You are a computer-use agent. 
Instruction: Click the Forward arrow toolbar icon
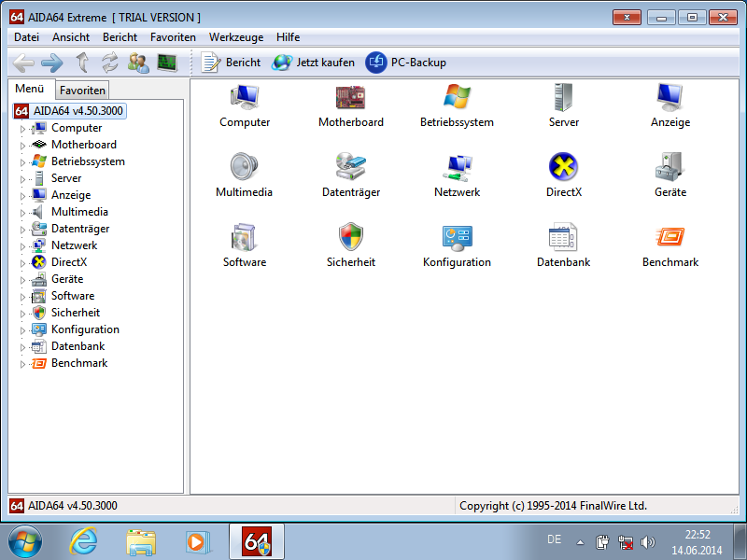click(52, 63)
